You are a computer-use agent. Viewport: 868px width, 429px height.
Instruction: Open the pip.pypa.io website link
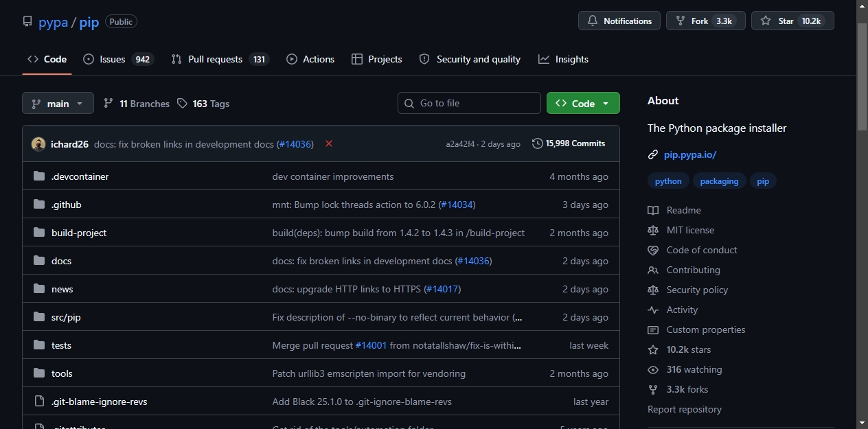[x=690, y=154]
